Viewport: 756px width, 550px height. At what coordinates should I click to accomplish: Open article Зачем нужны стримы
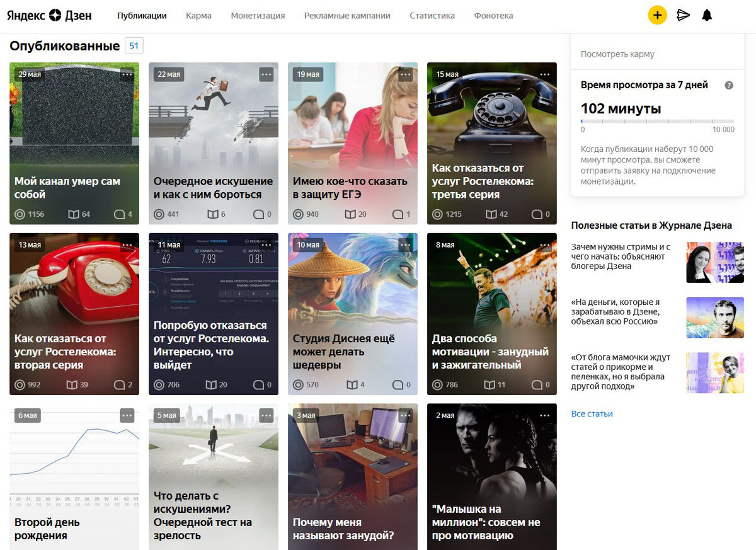621,256
